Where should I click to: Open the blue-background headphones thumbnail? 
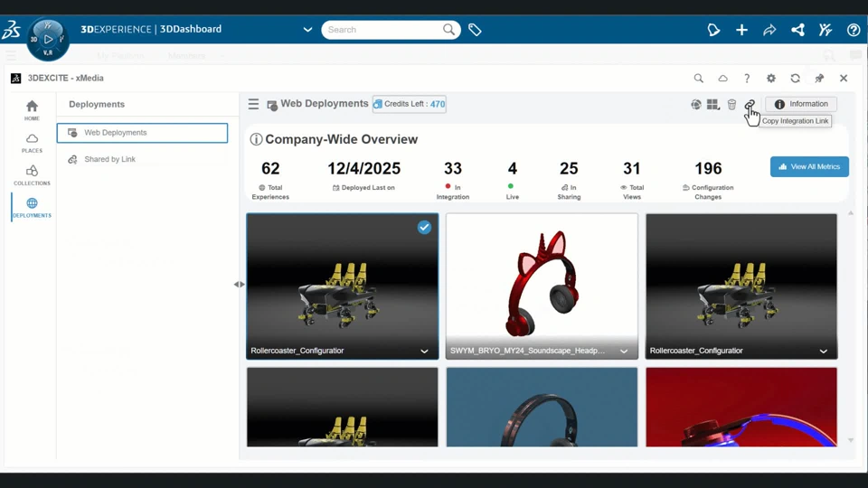[542, 408]
